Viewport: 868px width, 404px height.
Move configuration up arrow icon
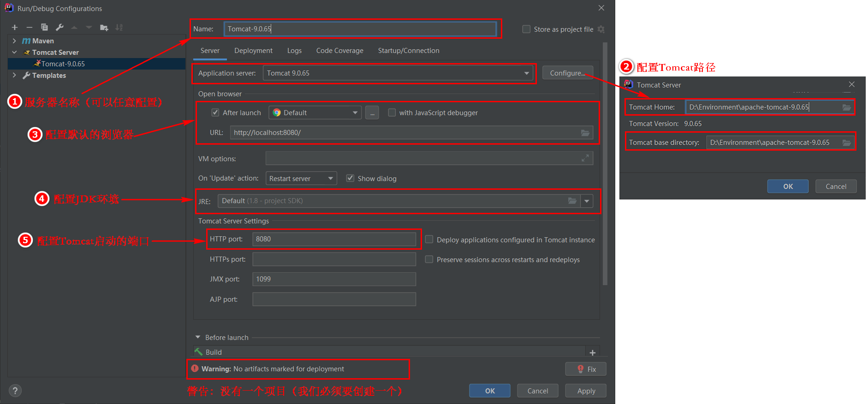pos(74,28)
